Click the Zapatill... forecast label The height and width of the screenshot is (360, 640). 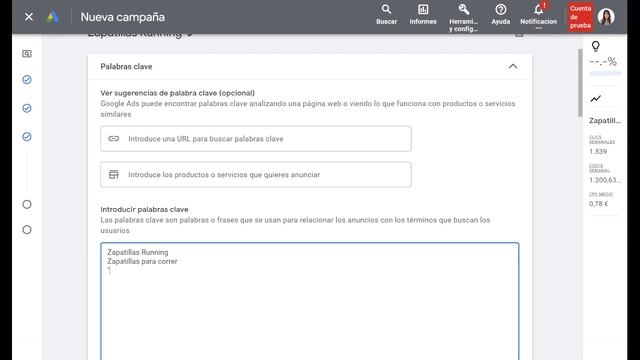604,120
